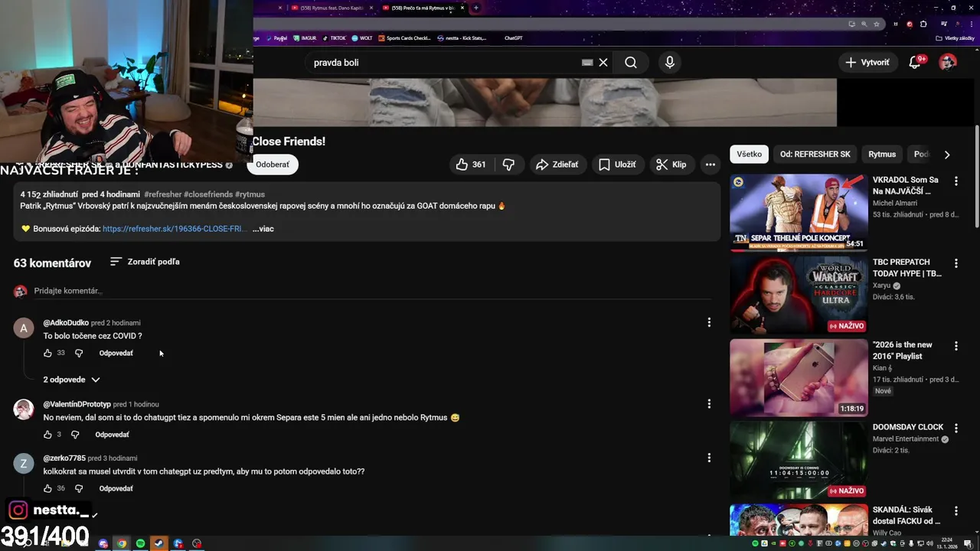Reply to the @zerko7785 comment
The image size is (980, 551).
(116, 488)
